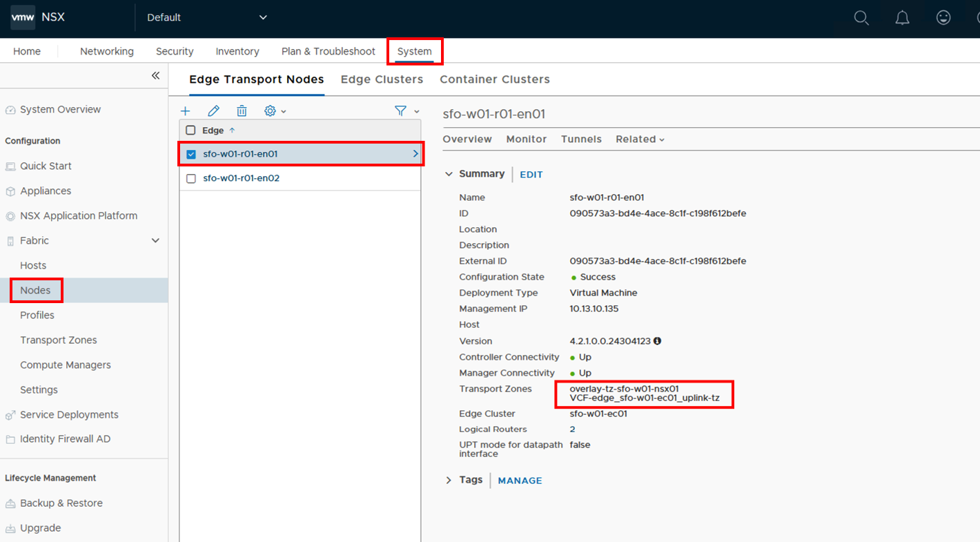The width and height of the screenshot is (980, 542).
Task: Open the smiley feedback icon in header
Action: coord(943,18)
